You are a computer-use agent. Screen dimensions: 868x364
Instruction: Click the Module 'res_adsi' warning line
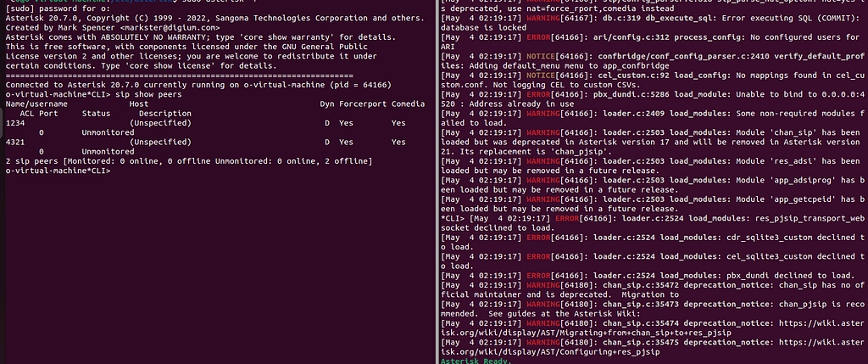[x=654, y=165]
